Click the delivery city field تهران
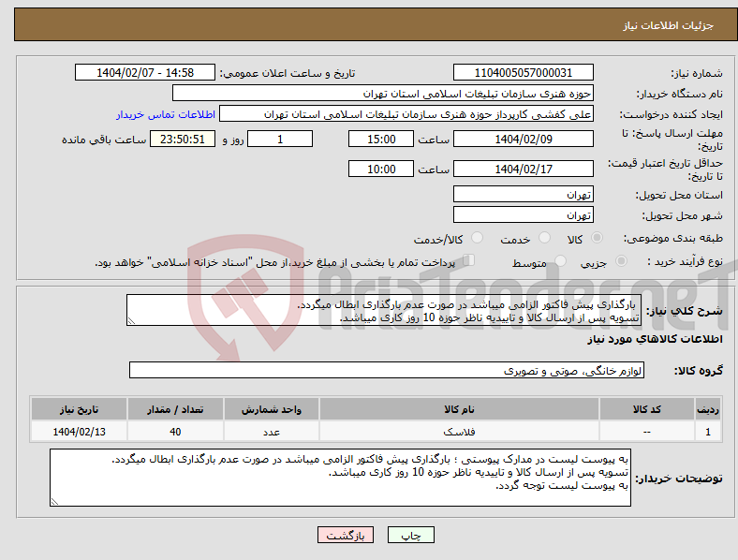738x560 pixels. click(524, 215)
